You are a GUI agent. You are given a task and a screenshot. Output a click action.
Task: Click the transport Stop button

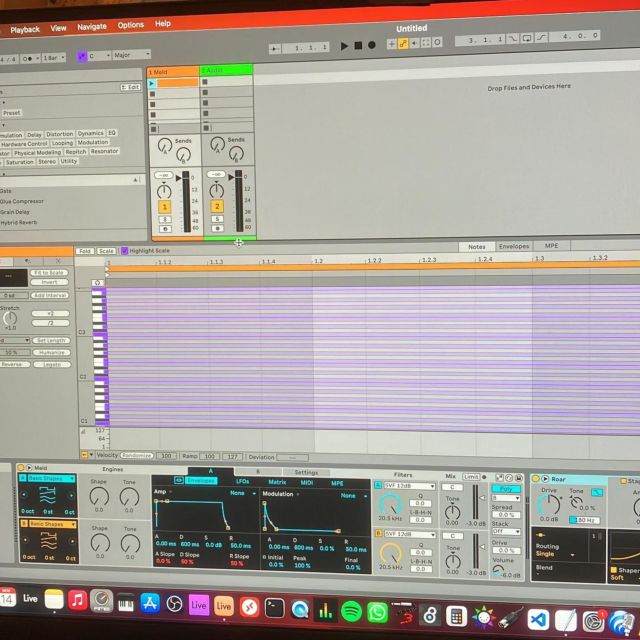click(x=359, y=45)
